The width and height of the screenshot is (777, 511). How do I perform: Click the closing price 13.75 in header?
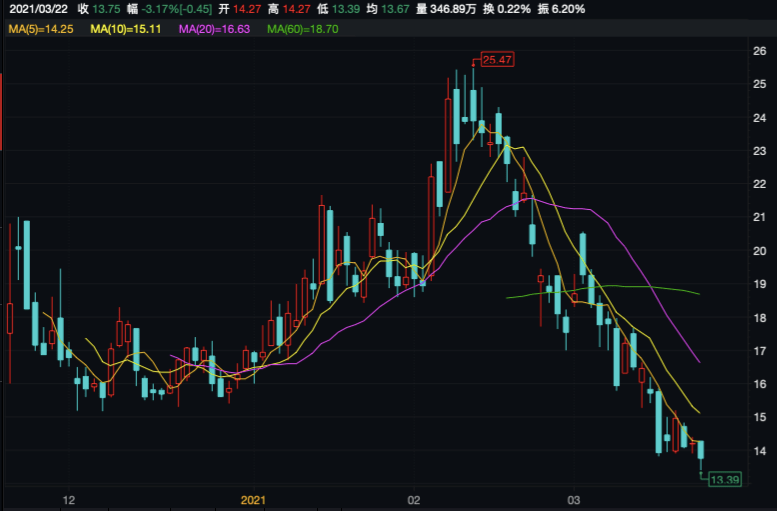(x=106, y=9)
